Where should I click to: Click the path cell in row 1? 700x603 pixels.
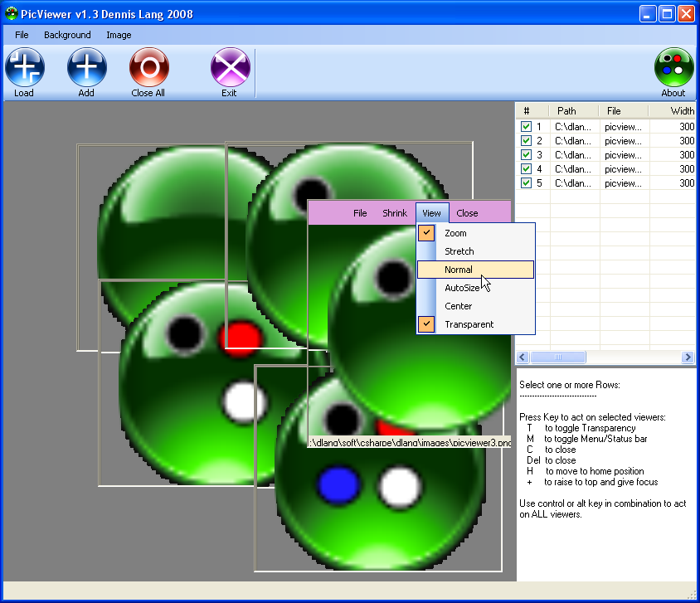[x=573, y=127]
